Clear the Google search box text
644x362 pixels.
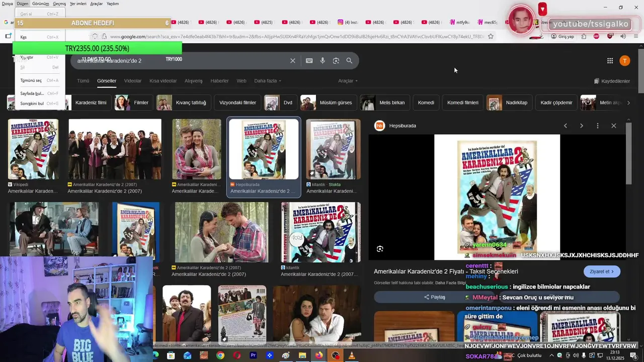292,60
